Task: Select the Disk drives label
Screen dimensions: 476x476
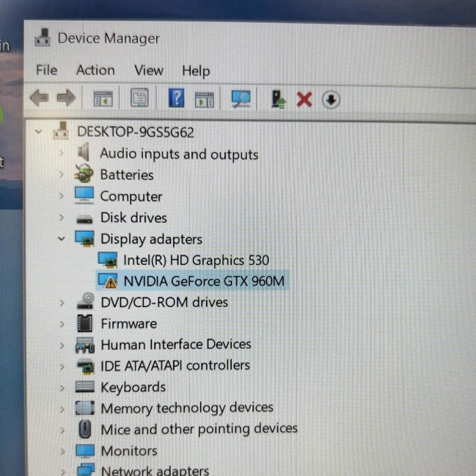Action: click(134, 218)
